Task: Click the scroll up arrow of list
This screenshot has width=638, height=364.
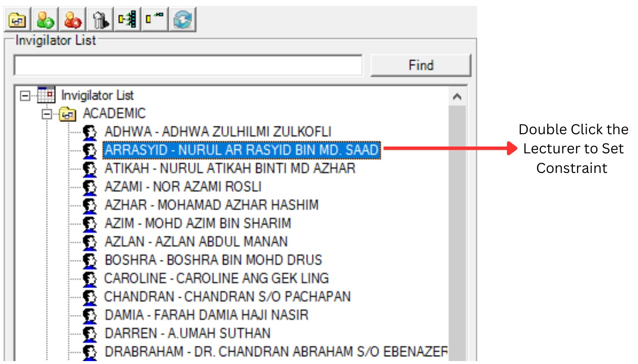Action: [x=457, y=97]
